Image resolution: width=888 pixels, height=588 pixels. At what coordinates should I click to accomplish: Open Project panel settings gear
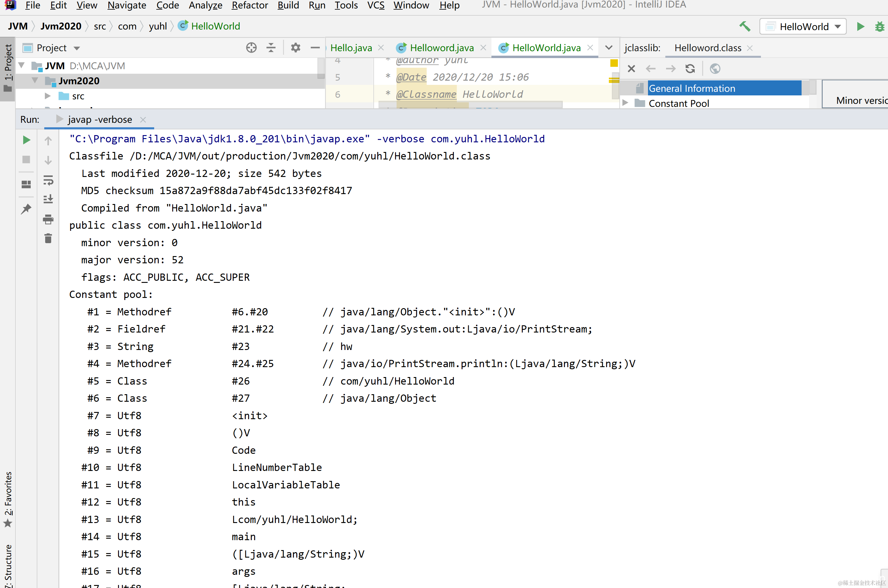pyautogui.click(x=295, y=48)
